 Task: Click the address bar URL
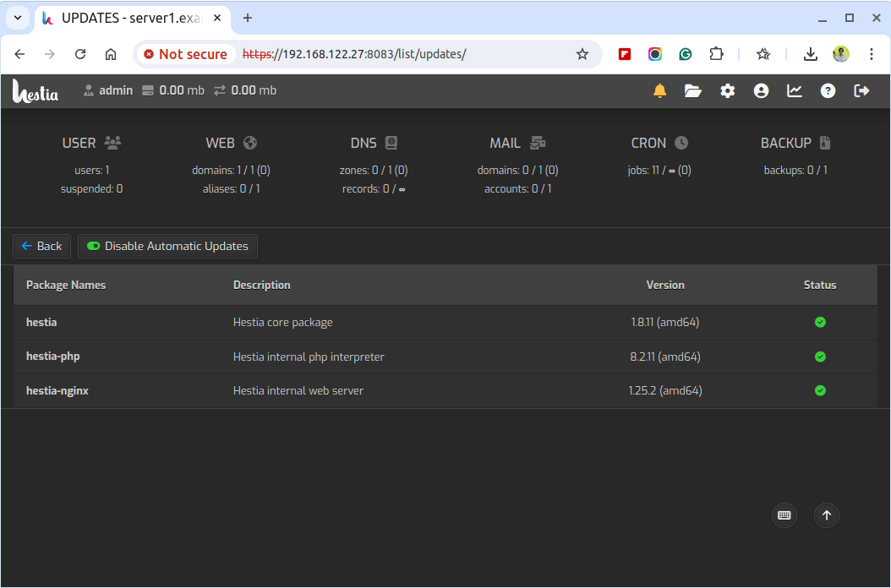click(x=354, y=54)
